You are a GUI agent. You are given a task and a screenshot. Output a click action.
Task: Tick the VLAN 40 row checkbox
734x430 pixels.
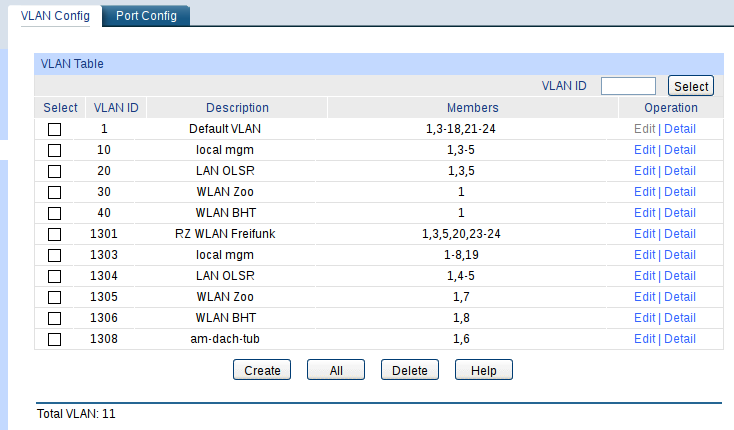pyautogui.click(x=54, y=213)
